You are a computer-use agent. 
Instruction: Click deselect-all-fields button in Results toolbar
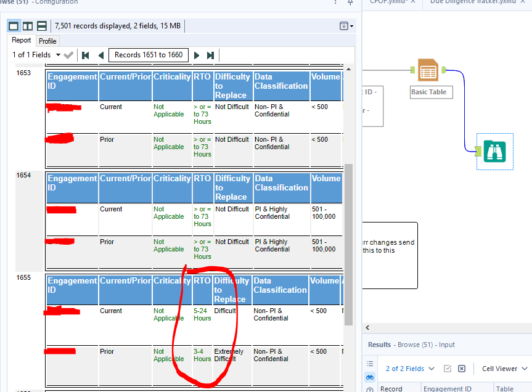(x=462, y=368)
